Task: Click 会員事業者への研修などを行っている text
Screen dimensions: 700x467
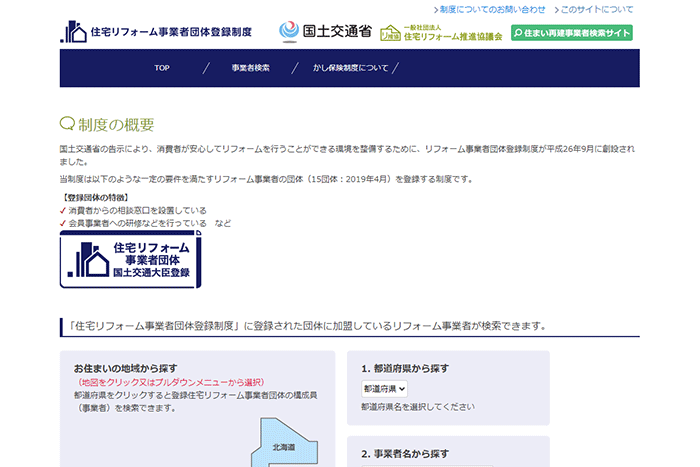Action: pyautogui.click(x=138, y=223)
